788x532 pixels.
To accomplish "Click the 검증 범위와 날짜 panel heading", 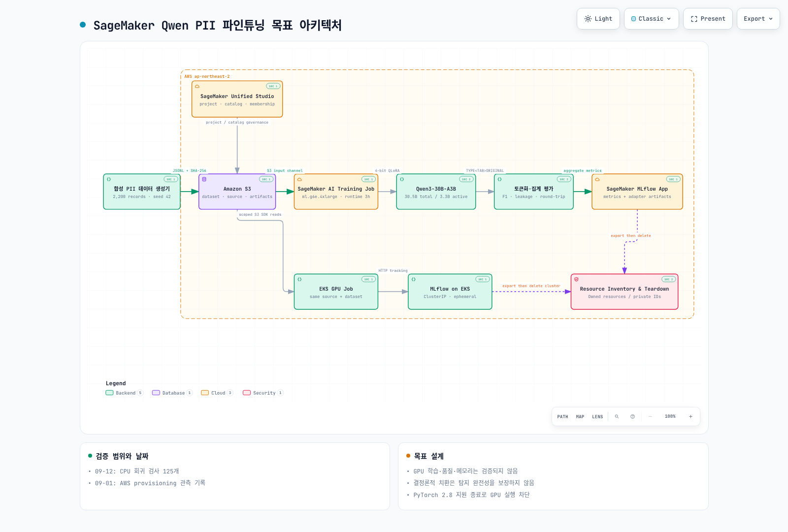I will tap(122, 456).
